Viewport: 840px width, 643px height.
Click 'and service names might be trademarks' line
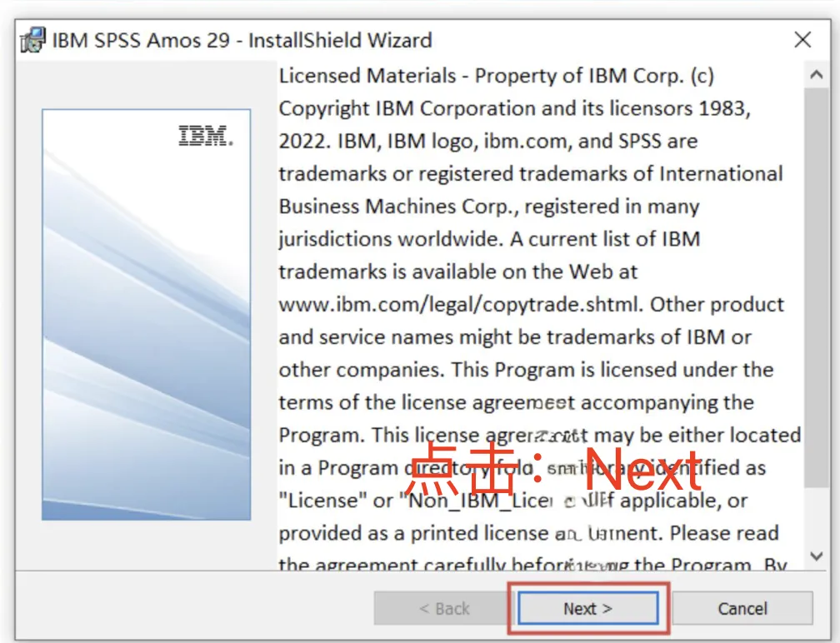pyautogui.click(x=515, y=337)
